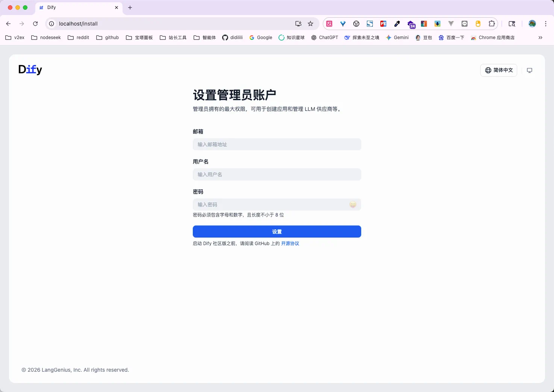Open Chrome three-dot menu
Screen dimensions: 554x392
pyautogui.click(x=546, y=24)
